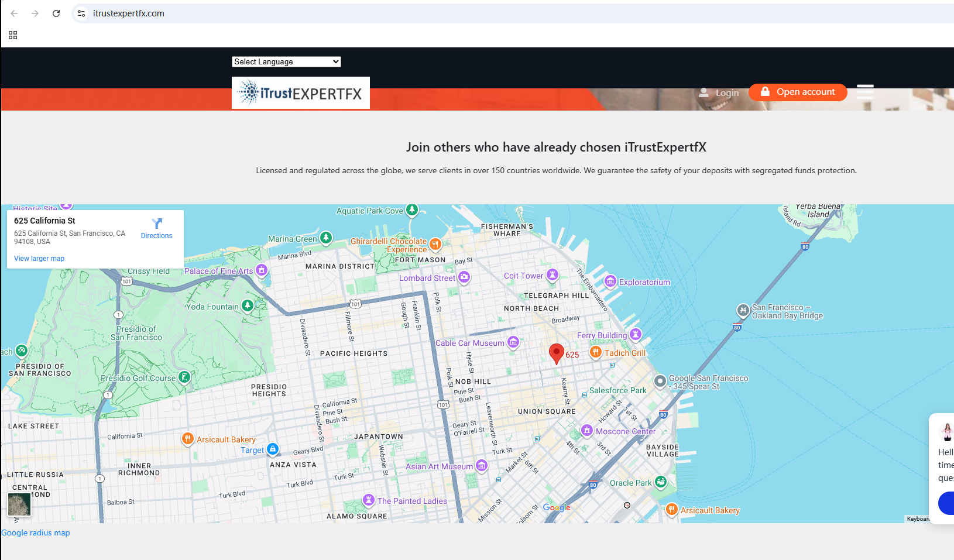Click the Google San Francisco location marker
Image resolution: width=954 pixels, height=560 pixels.
[x=660, y=382]
